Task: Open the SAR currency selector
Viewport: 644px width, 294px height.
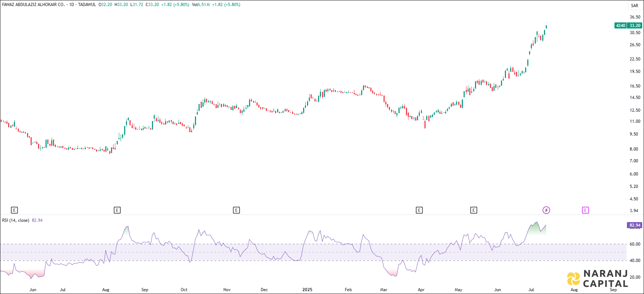Action: [635, 5]
